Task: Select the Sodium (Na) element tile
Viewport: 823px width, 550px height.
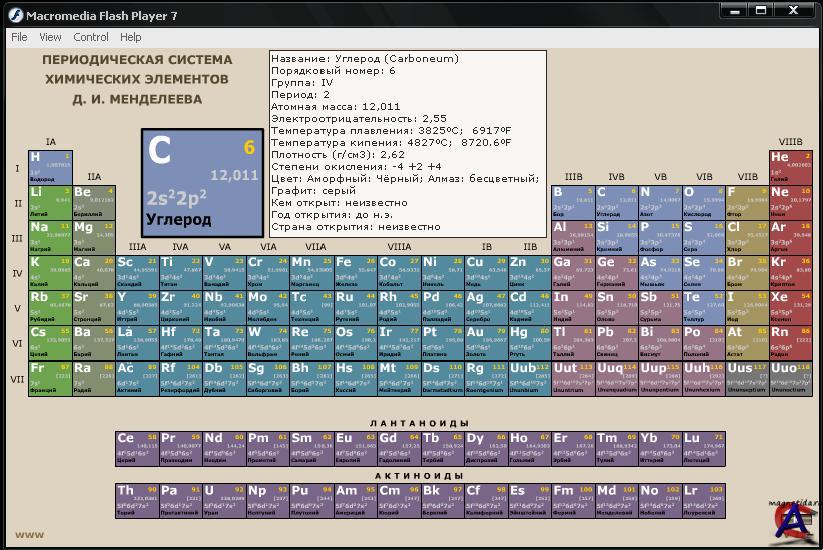Action: pos(50,235)
